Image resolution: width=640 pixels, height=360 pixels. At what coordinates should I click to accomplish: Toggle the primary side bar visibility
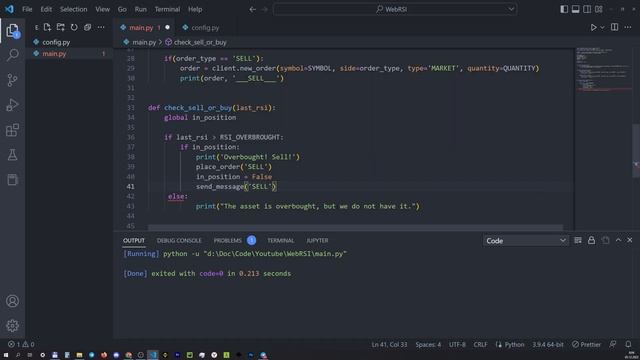tap(564, 9)
